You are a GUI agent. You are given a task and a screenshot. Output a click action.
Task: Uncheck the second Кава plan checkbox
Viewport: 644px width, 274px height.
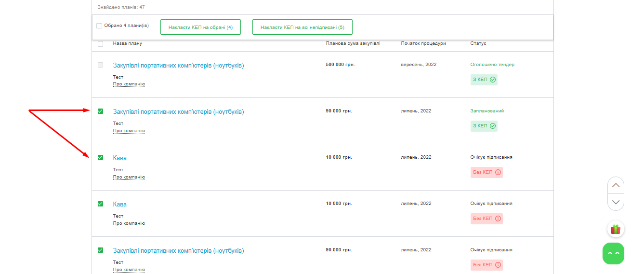tap(100, 204)
